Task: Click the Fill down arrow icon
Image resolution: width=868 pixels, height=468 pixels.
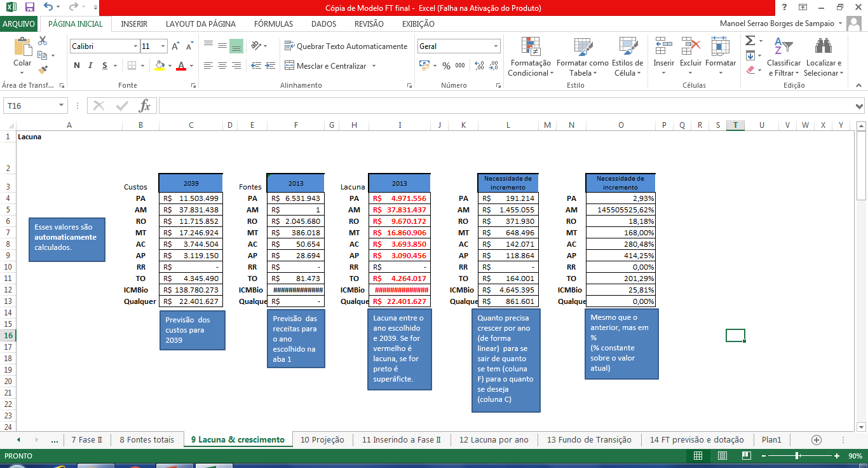Action: point(750,55)
